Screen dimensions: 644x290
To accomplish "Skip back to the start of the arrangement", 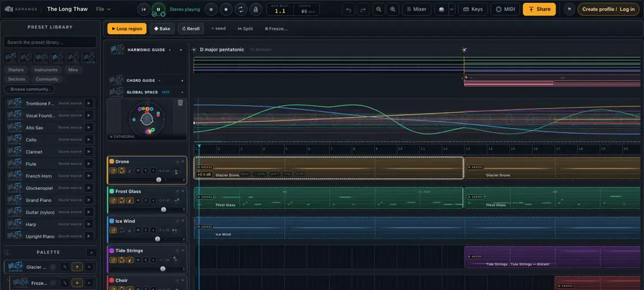I will click(143, 9).
